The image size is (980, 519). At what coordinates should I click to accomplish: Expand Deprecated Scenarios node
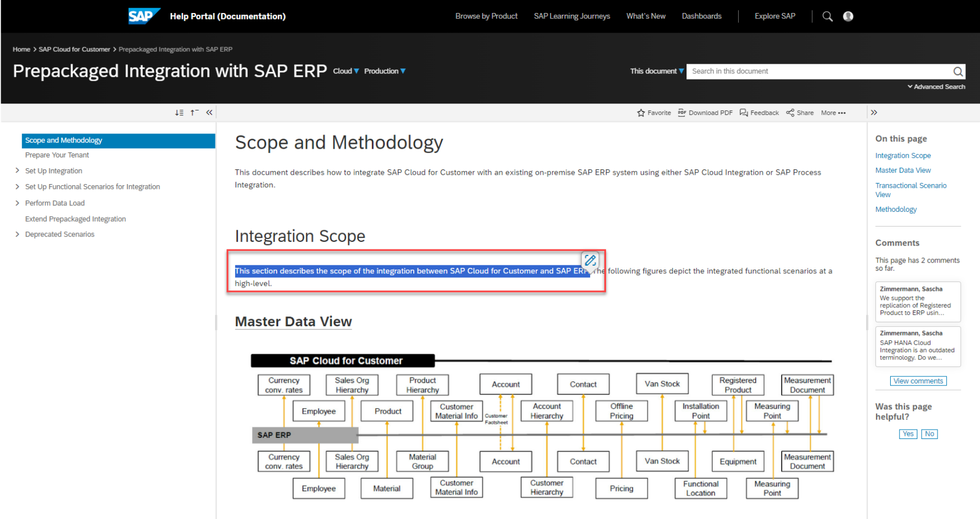click(x=17, y=234)
